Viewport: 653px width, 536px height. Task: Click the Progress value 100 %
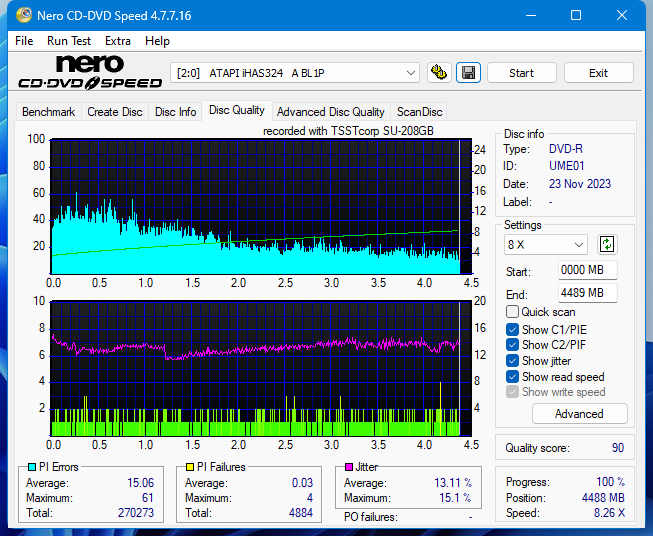611,482
